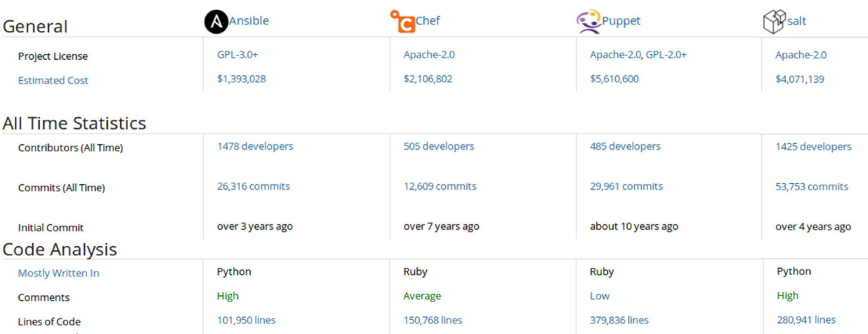The width and height of the screenshot is (868, 334).
Task: Click the Contributors (All Time) label
Action: 71,148
